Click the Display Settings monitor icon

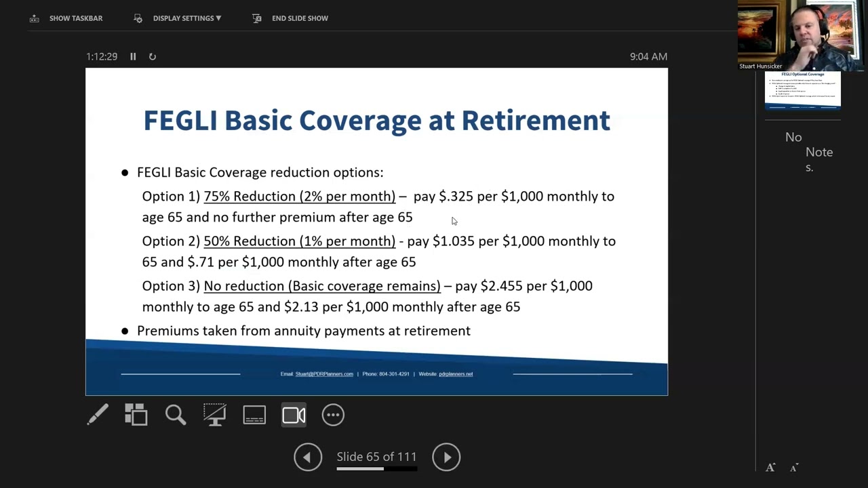pos(138,18)
